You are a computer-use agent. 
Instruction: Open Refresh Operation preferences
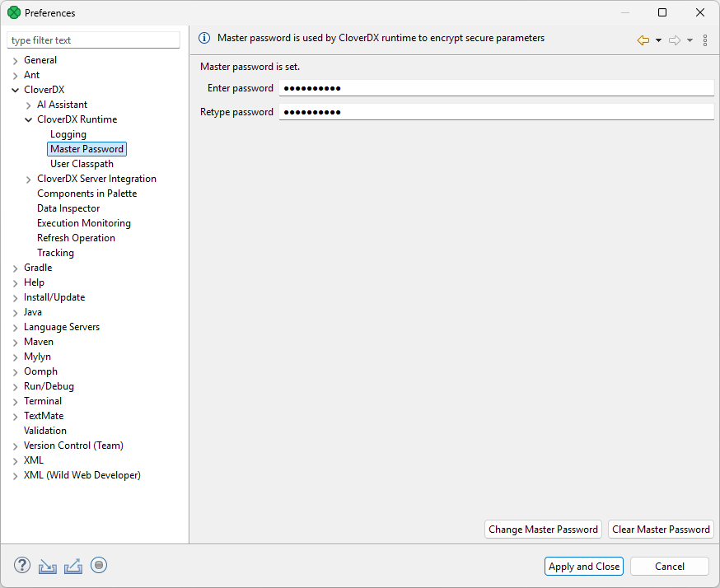tap(77, 238)
